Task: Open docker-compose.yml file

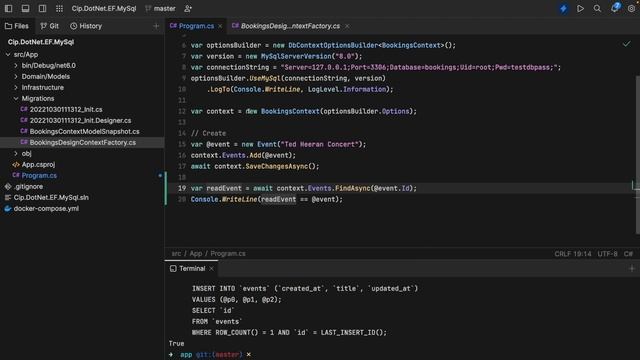Action: coord(46,209)
